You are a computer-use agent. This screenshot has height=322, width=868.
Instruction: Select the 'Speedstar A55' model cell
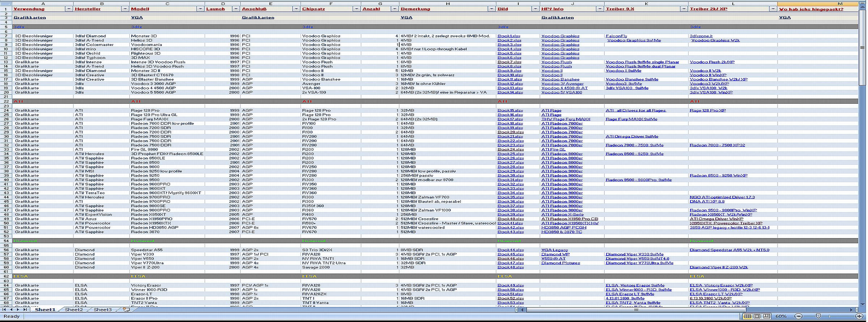coord(167,250)
